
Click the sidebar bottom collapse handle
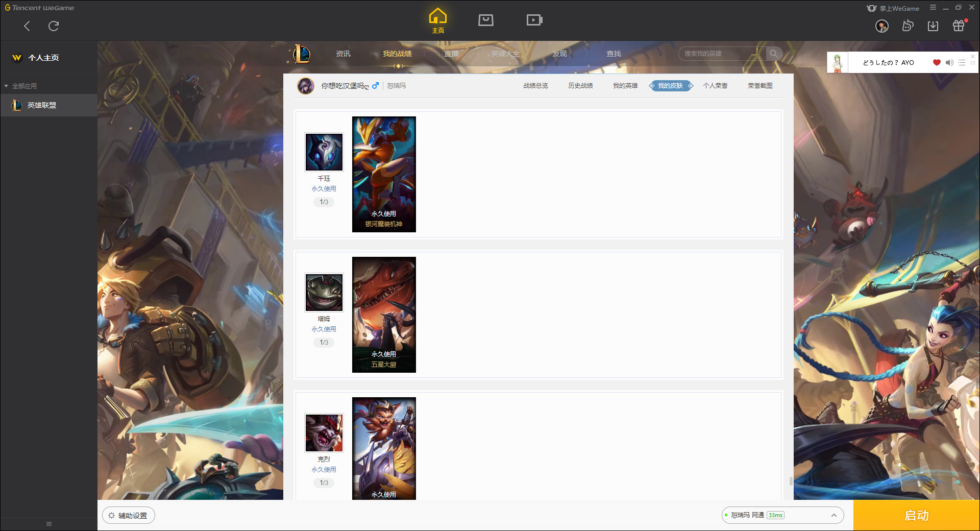(x=49, y=524)
